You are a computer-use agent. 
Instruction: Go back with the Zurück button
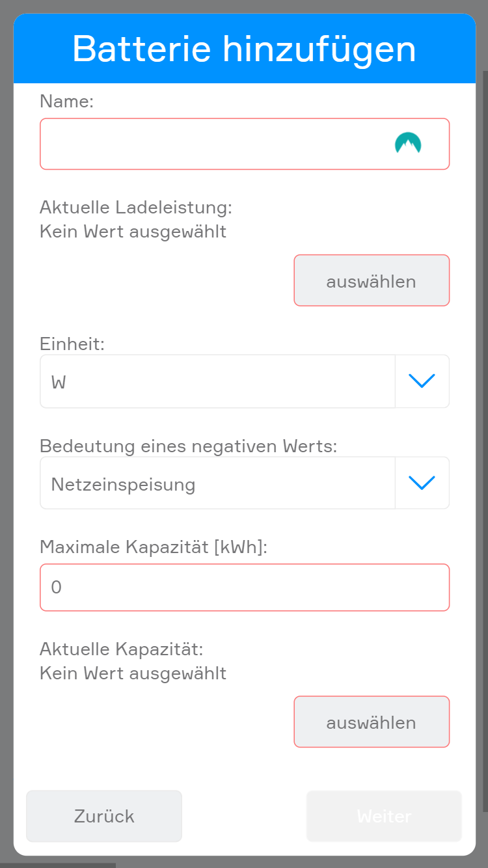coord(104,816)
